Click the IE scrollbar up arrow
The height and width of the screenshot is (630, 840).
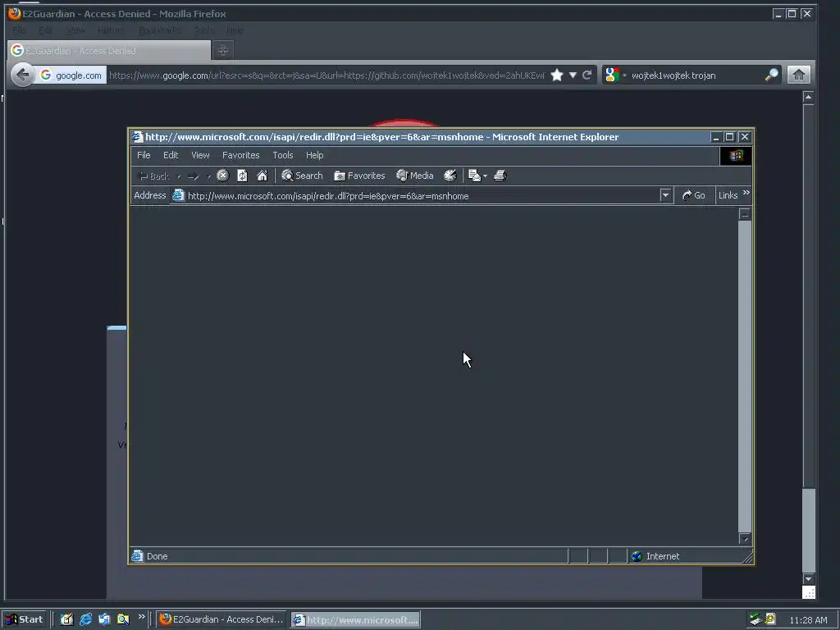(x=745, y=214)
